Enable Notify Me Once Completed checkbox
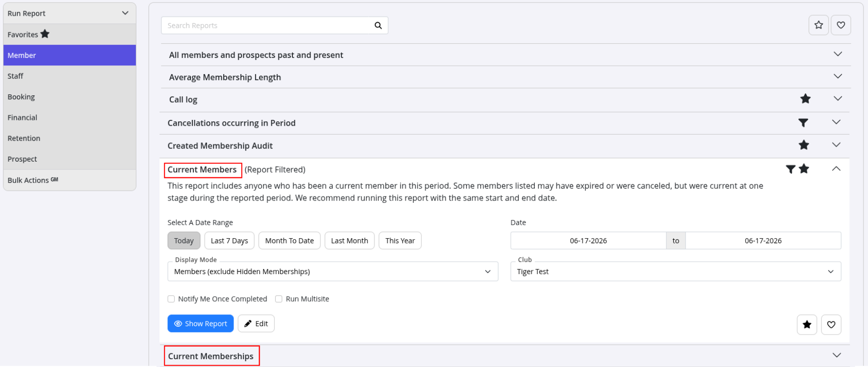This screenshot has height=367, width=868. point(171,299)
